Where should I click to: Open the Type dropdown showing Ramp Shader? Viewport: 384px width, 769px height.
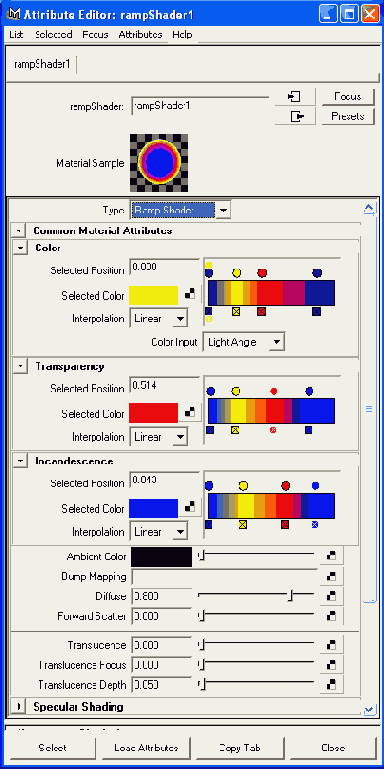(x=223, y=210)
